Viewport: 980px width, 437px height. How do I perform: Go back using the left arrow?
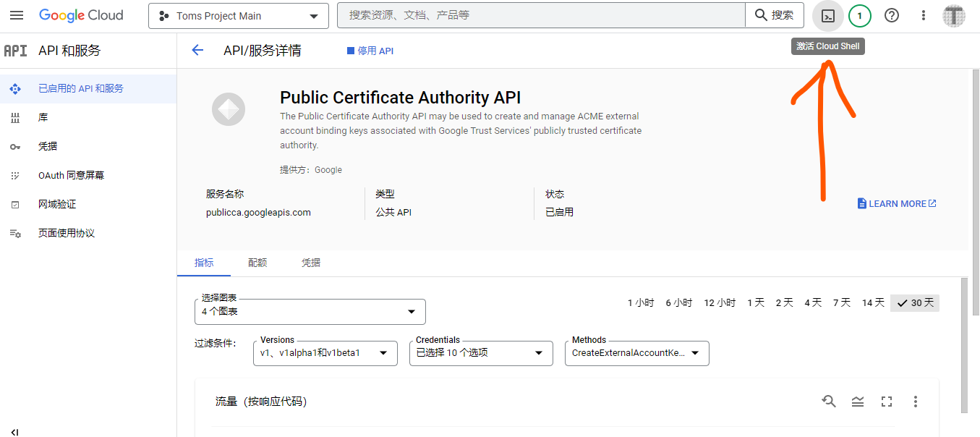coord(197,50)
